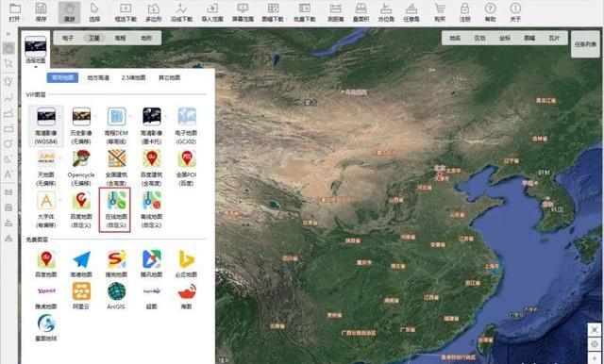Choose the DEM elevation map source
This screenshot has width=604, height=364.
point(116,125)
